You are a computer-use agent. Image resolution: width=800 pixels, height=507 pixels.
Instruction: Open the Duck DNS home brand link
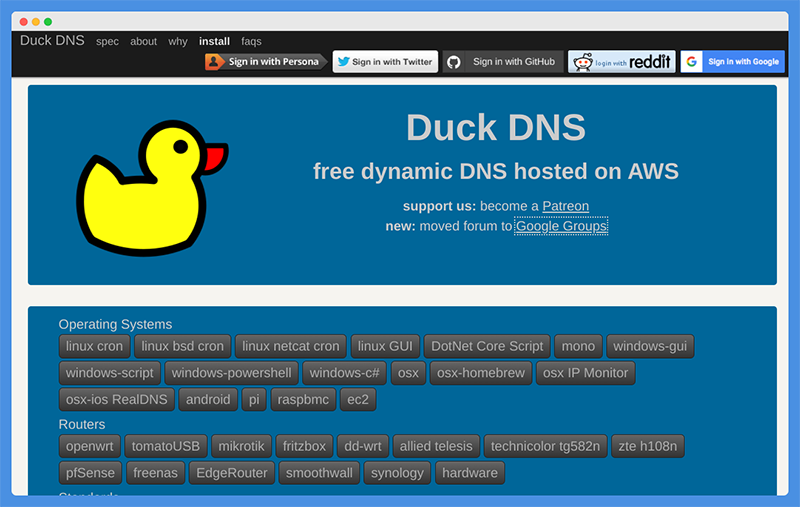pos(52,40)
